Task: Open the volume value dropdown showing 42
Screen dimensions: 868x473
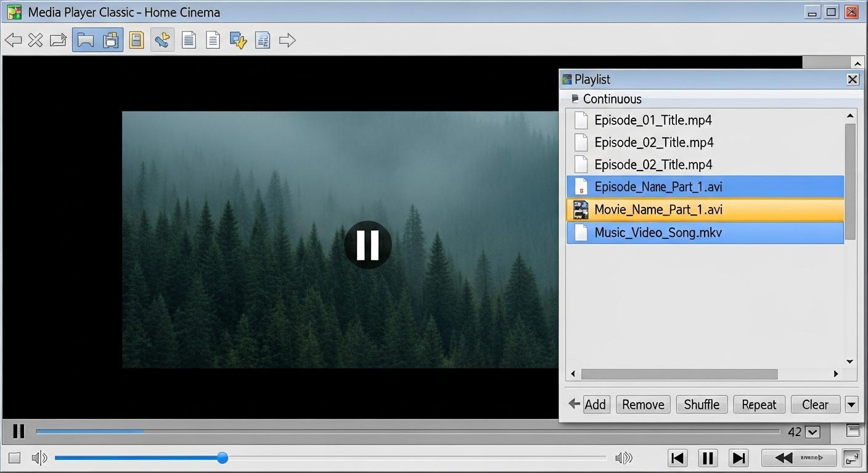Action: point(814,432)
